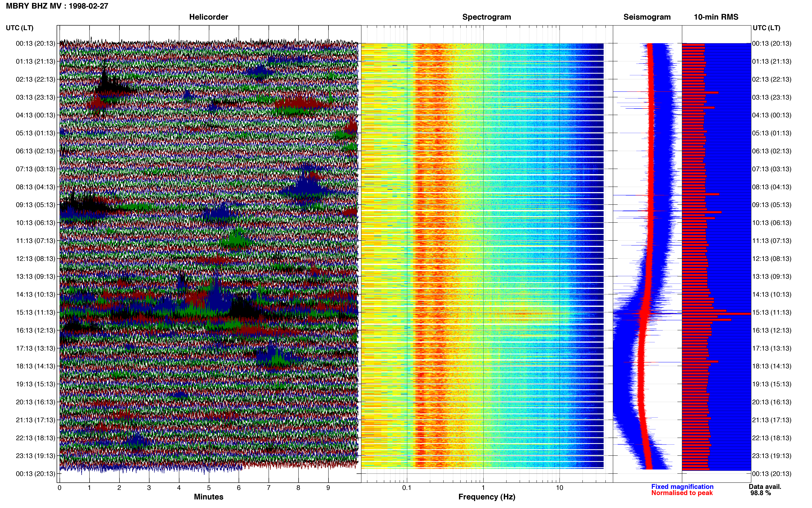Click the left time label '22:13 (18:13)'
Screen dimensions: 812x508
(x=36, y=438)
